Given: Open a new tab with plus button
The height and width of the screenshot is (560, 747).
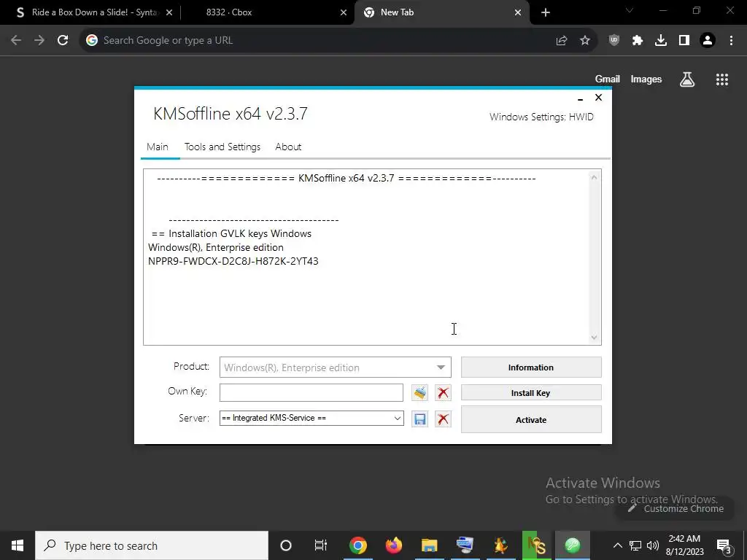Looking at the screenshot, I should click(x=546, y=13).
